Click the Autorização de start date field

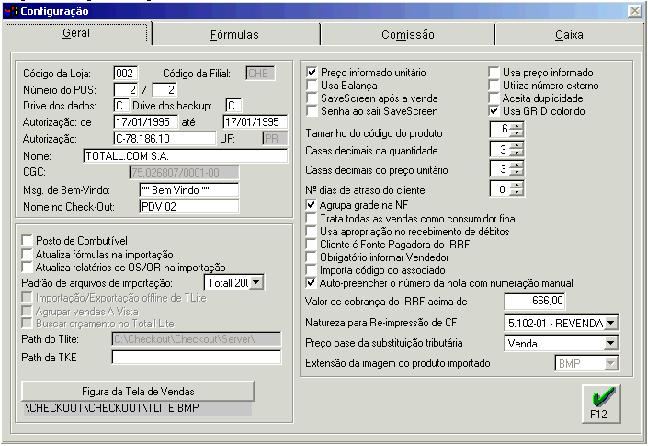145,122
